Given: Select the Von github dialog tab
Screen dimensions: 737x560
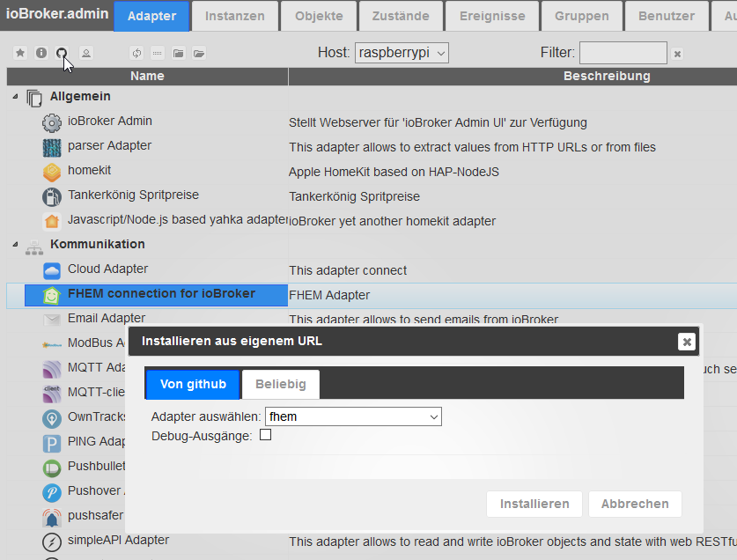Looking at the screenshot, I should click(193, 384).
